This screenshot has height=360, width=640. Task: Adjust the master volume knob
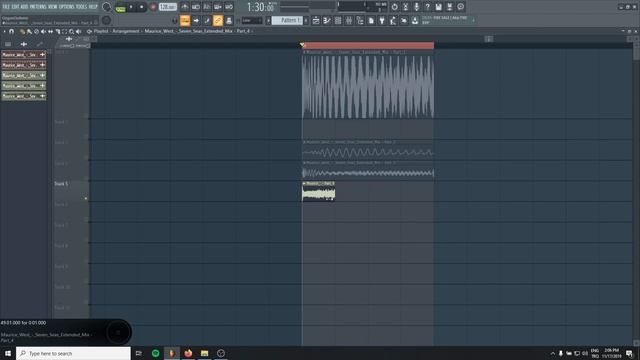107,7
